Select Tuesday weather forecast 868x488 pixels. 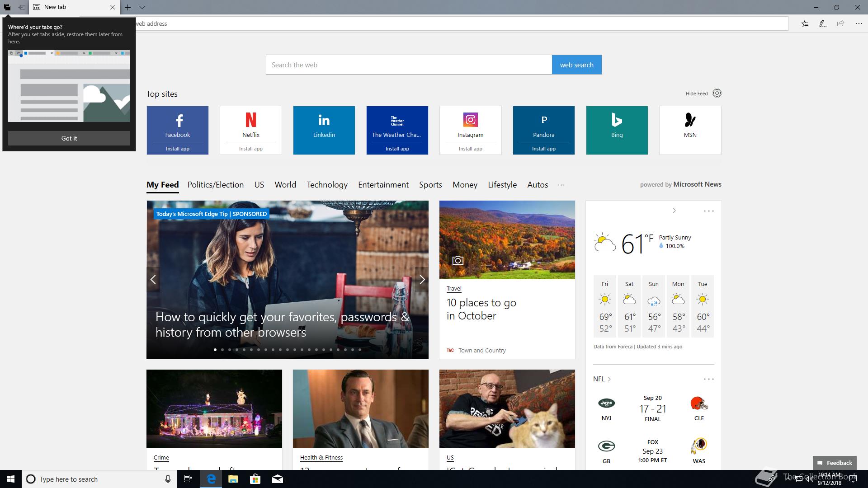pyautogui.click(x=703, y=306)
